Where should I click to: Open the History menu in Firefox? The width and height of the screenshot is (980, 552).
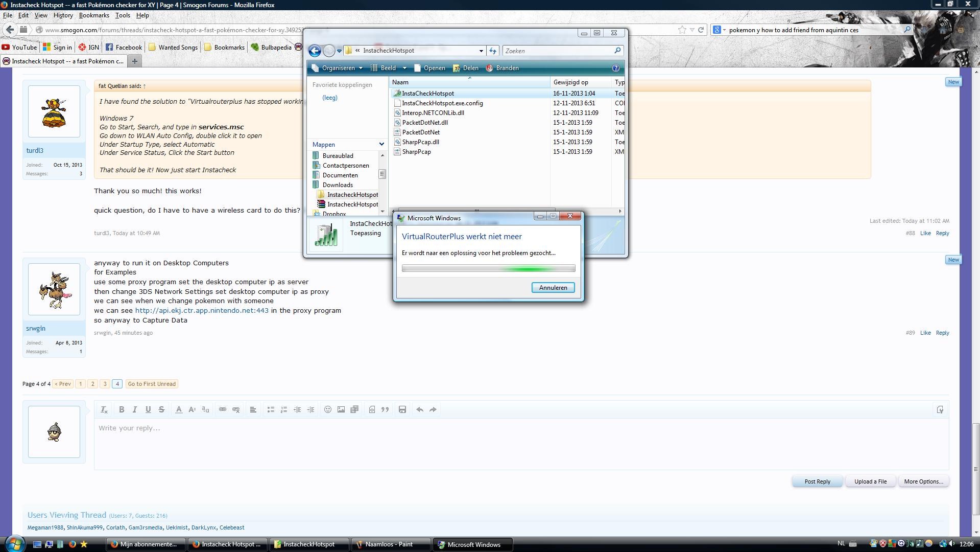coord(63,15)
